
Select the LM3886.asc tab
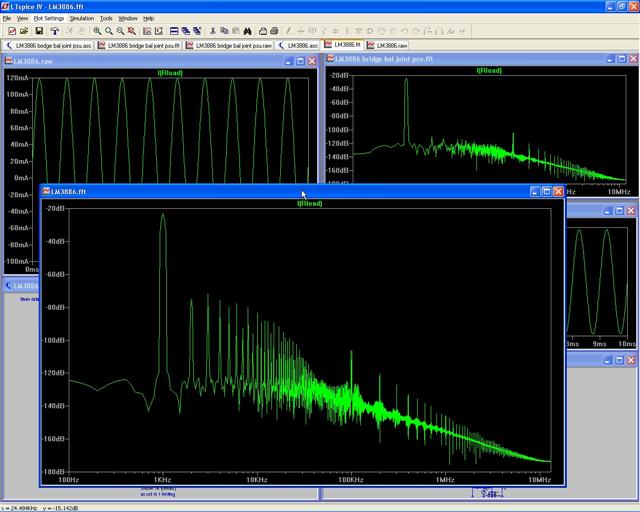coord(297,45)
